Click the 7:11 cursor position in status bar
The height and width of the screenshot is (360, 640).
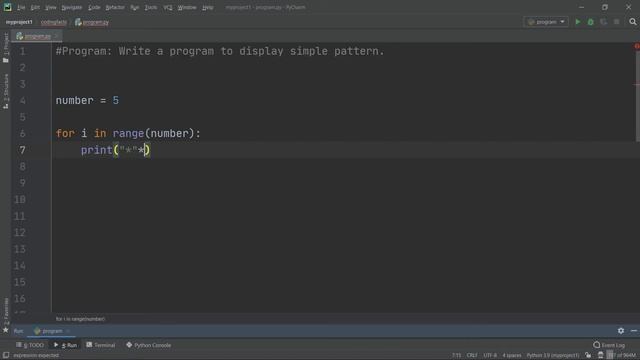[x=456, y=356]
